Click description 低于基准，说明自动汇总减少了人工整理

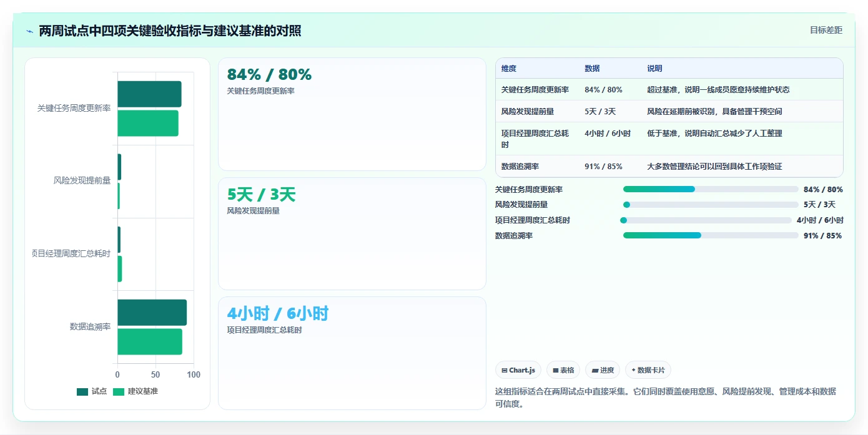[x=714, y=134]
